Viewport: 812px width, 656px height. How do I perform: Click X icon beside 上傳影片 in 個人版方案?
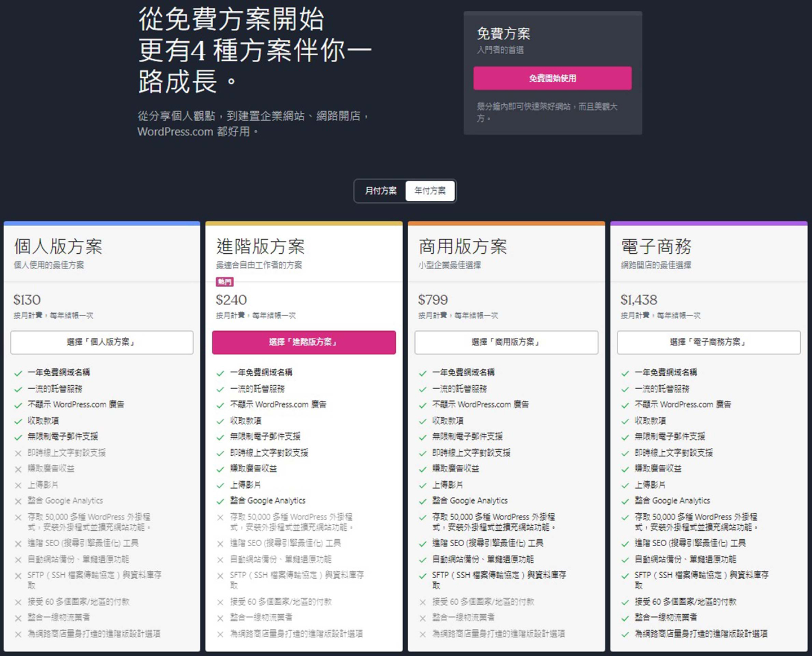(18, 485)
